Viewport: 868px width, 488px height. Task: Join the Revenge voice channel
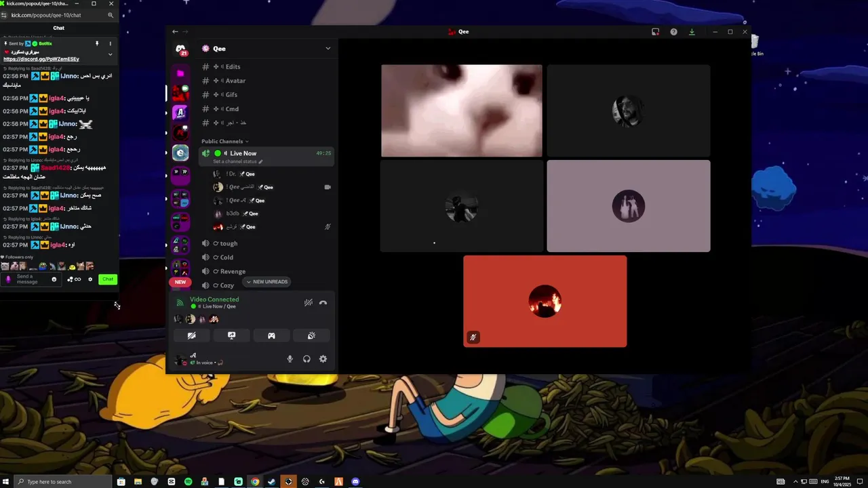tap(266, 272)
